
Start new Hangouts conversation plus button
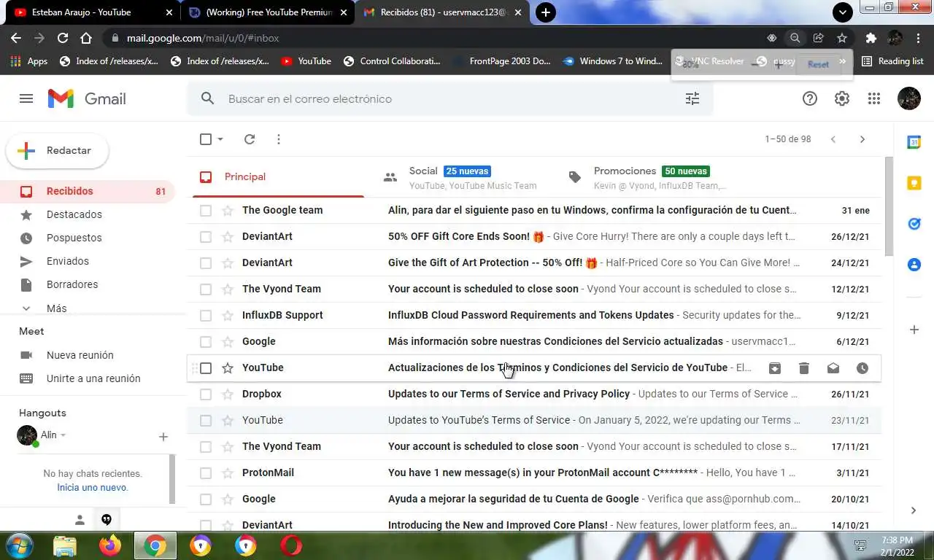point(163,437)
